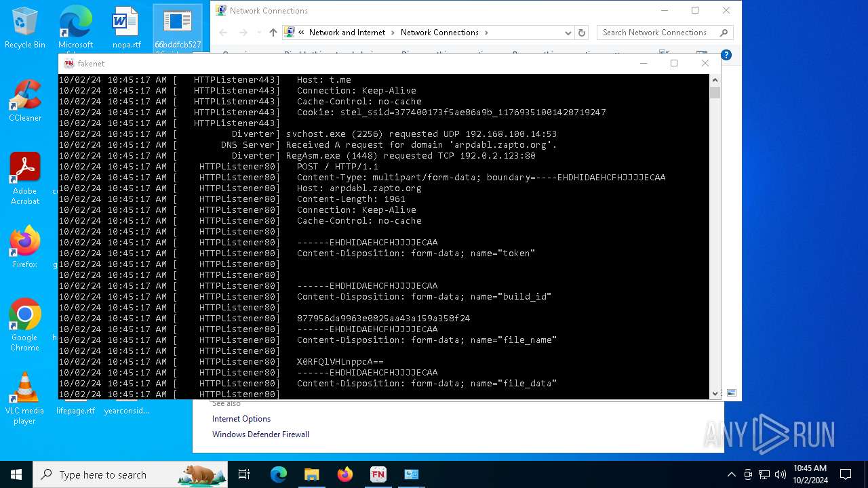Click the Network Connections breadcrumb
This screenshot has width=868, height=488.
tap(439, 33)
